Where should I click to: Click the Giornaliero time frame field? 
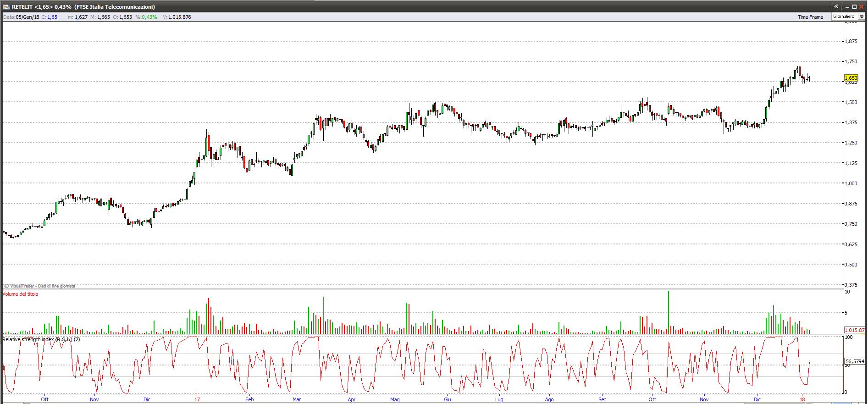click(x=844, y=17)
